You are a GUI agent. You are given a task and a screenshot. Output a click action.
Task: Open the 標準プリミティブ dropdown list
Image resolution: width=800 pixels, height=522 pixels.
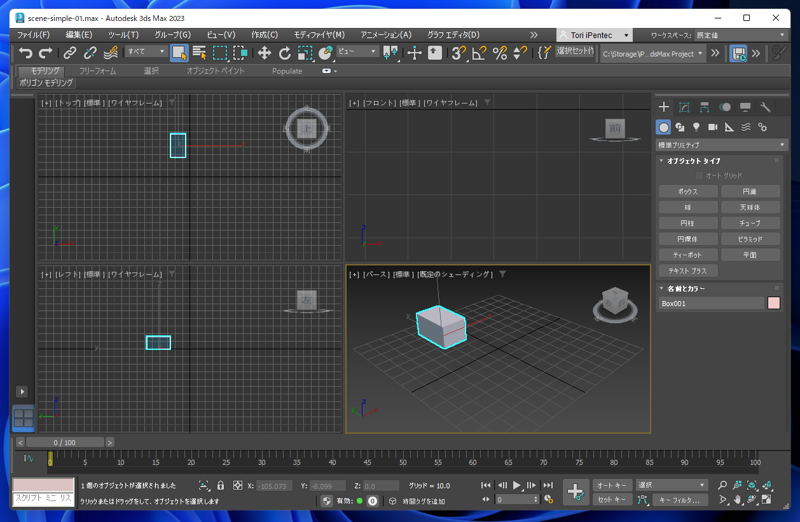721,145
